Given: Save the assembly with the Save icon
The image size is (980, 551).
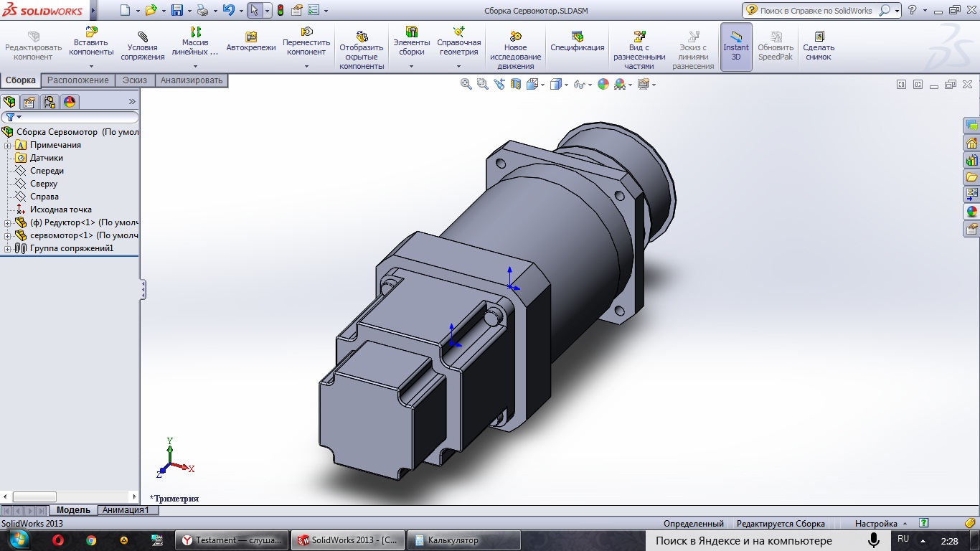Looking at the screenshot, I should pos(177,10).
